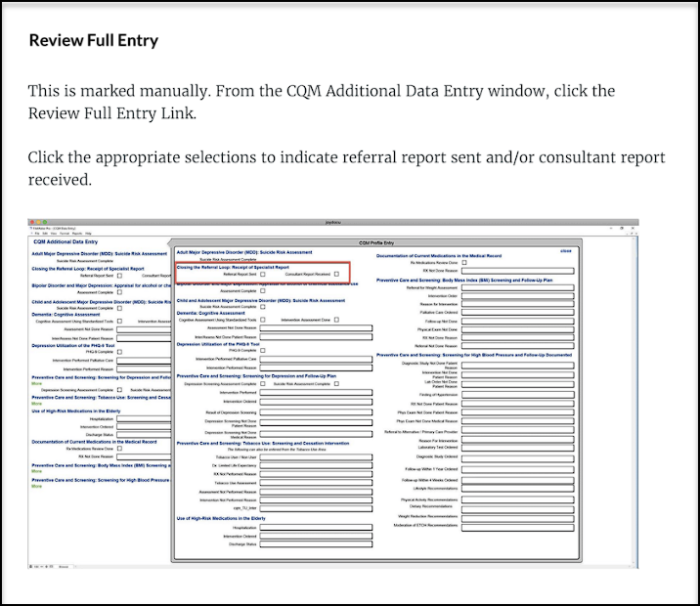Open Reports menu in FileMaker menu bar
700x606 pixels.
click(77, 234)
